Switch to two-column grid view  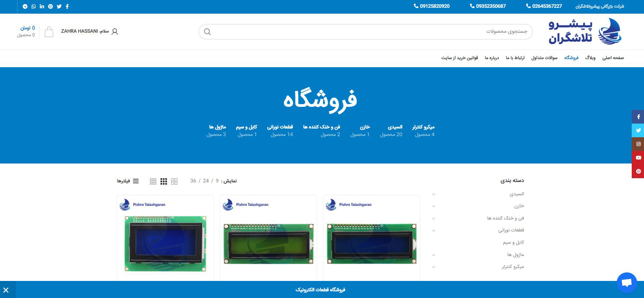174,181
